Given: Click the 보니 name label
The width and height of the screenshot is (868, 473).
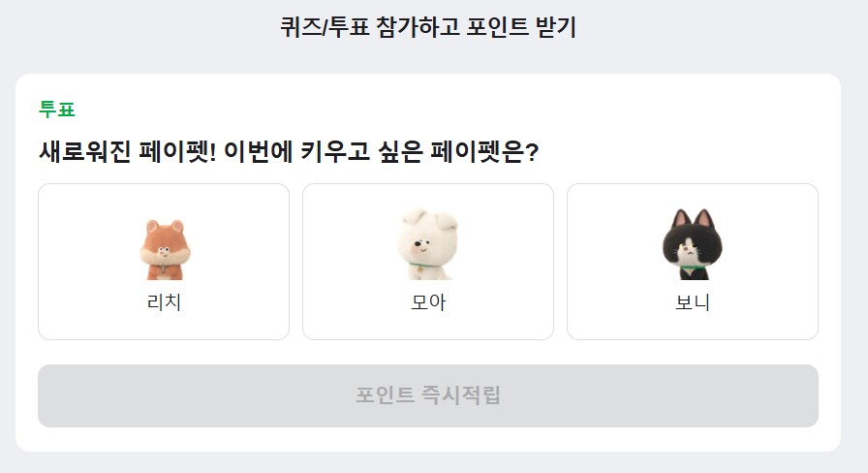Looking at the screenshot, I should point(693,302).
